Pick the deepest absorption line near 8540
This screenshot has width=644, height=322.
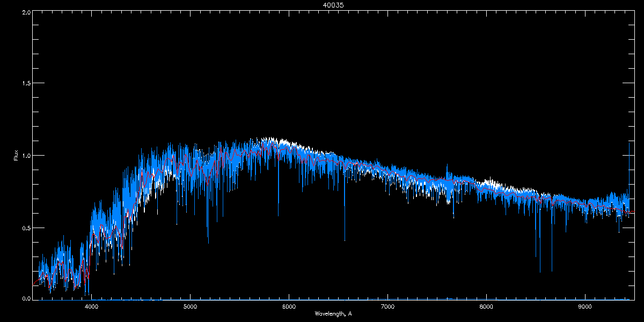point(540,236)
